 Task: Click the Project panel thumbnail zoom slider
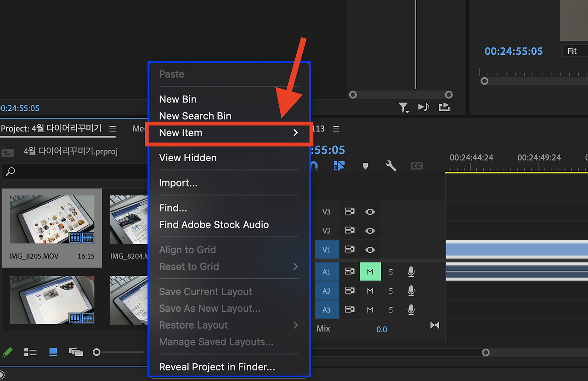pyautogui.click(x=96, y=352)
